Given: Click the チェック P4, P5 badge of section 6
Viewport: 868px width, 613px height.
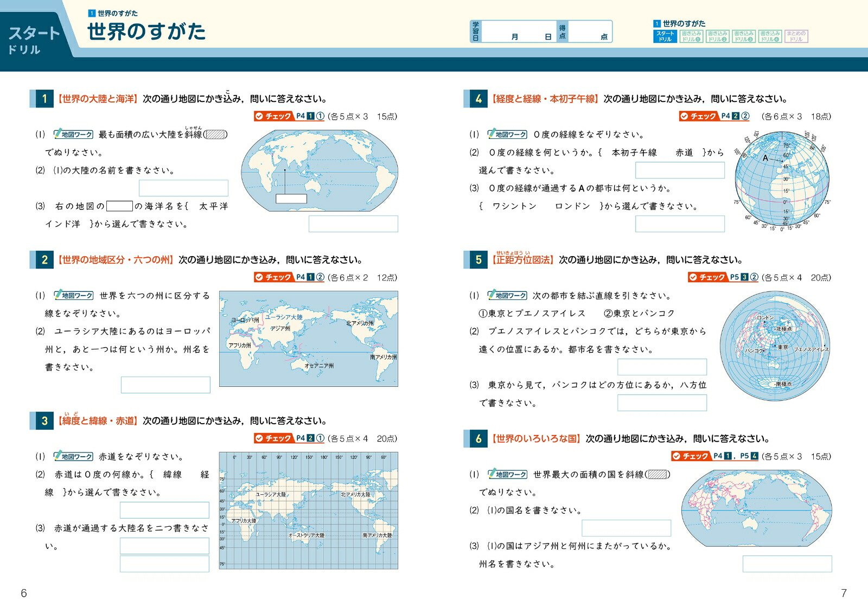Looking at the screenshot, I should coord(715,456).
